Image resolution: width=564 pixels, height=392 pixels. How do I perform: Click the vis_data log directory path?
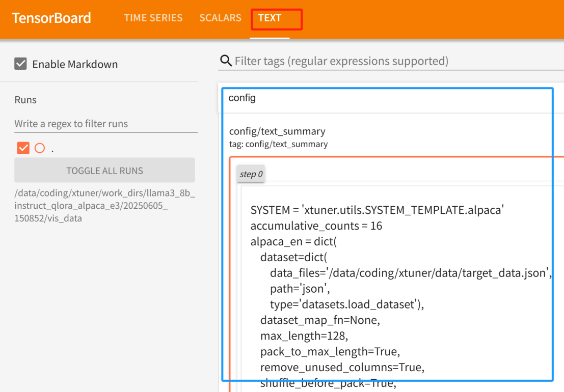point(104,206)
